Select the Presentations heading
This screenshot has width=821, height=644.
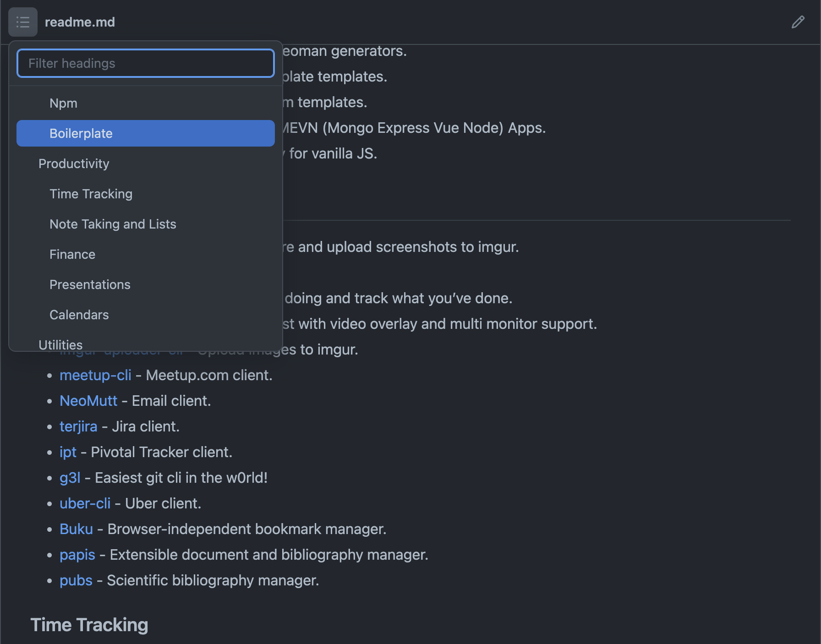[x=90, y=284]
